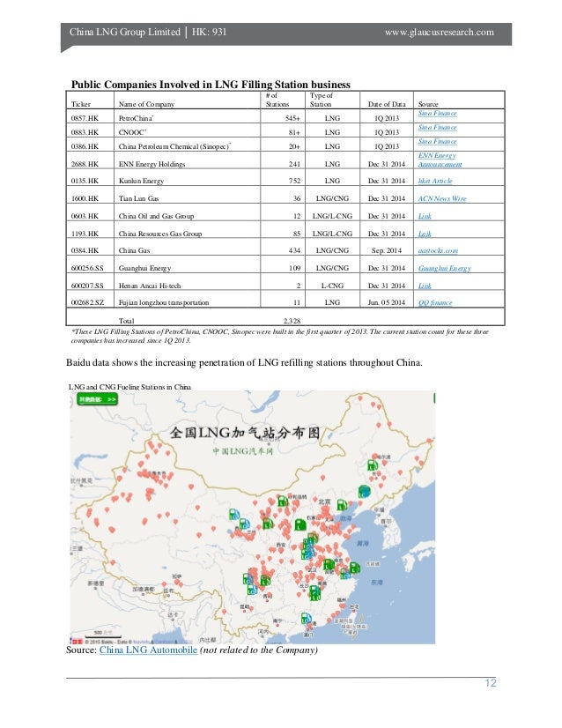The image size is (562, 728).
Task: Click the green button atop the map
Action: click(x=97, y=399)
